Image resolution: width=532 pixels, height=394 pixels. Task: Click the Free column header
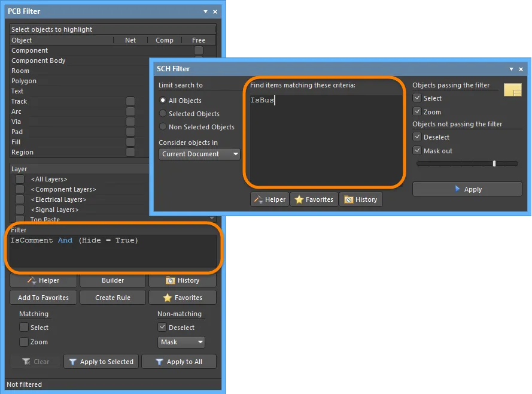(x=199, y=40)
